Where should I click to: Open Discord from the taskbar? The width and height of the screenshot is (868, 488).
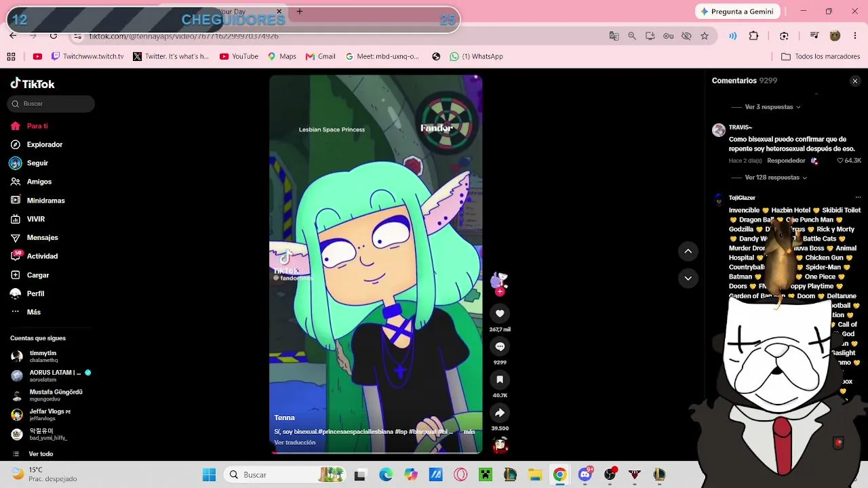[585, 474]
